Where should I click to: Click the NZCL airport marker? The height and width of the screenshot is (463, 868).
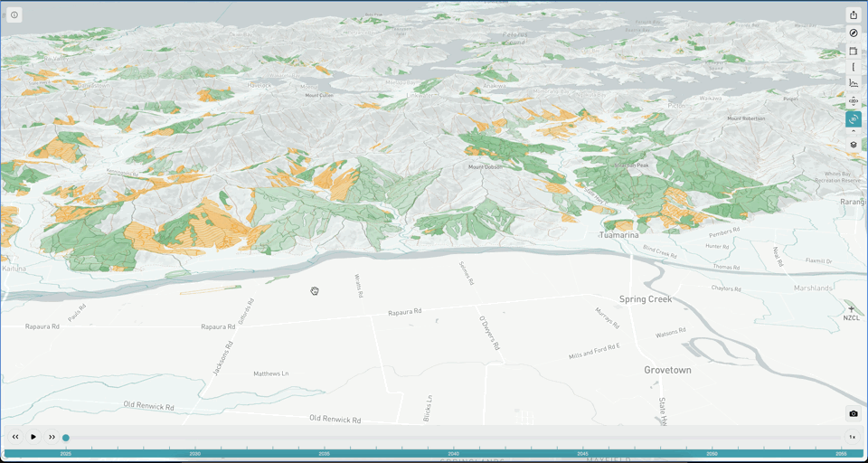tap(851, 313)
